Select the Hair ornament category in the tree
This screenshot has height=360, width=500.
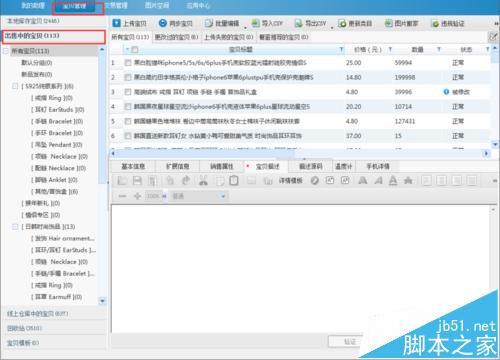[63, 238]
